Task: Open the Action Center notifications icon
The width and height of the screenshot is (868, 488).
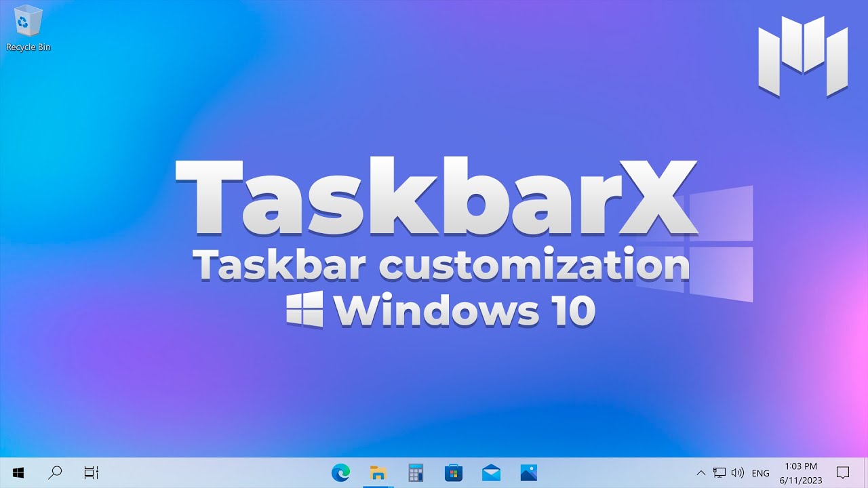Action: tap(843, 472)
